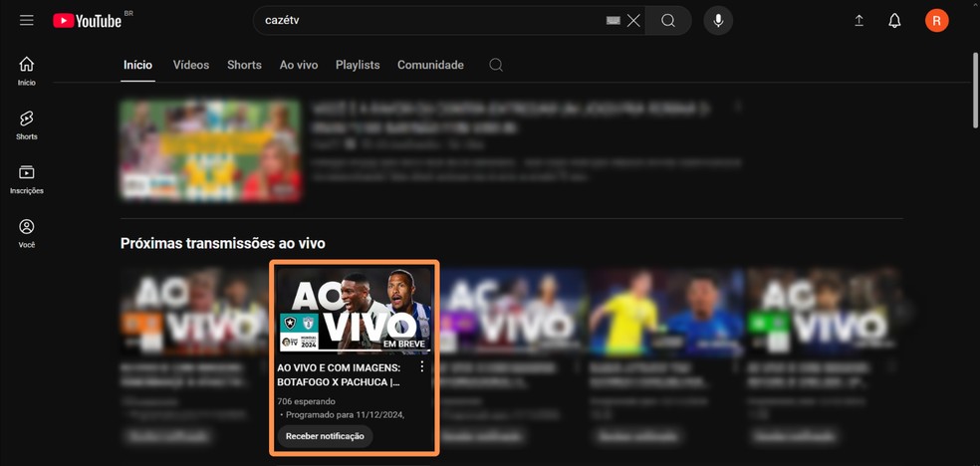Open the upload video icon
The height and width of the screenshot is (466, 980).
[859, 21]
